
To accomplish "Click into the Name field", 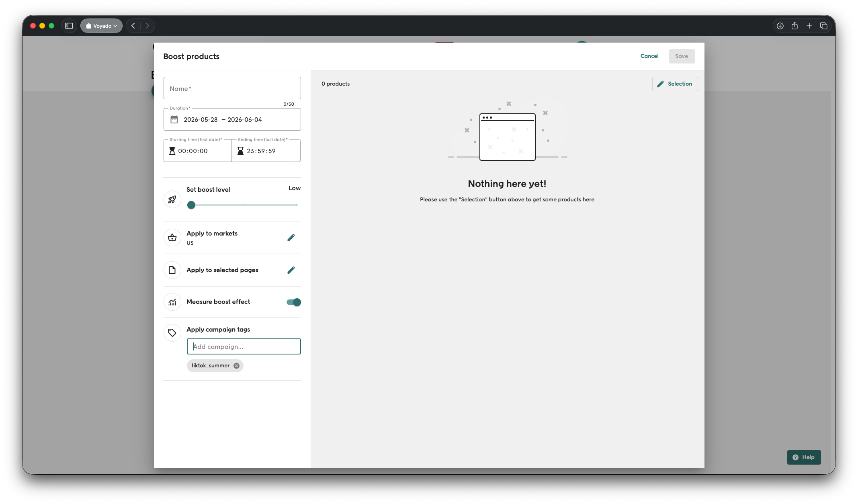I will coord(232,88).
